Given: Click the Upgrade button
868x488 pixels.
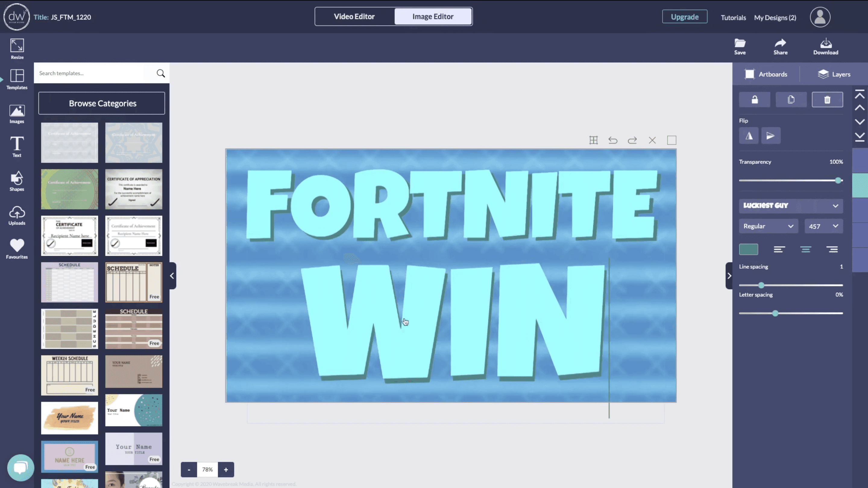Looking at the screenshot, I should [684, 17].
